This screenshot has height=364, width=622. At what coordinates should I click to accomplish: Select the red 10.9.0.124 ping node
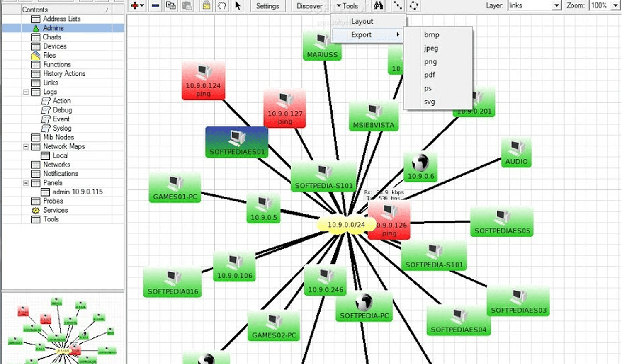pos(203,81)
